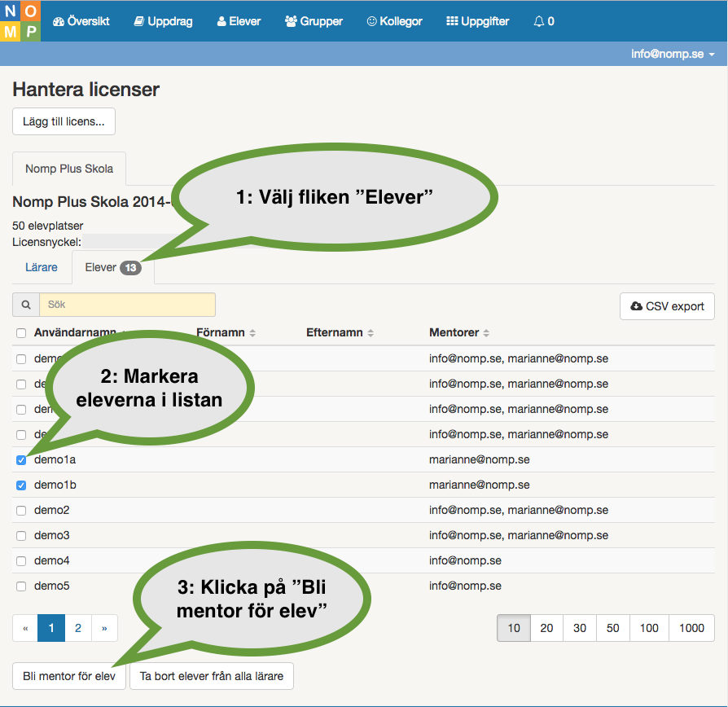Screen dimensions: 728x707
Task: Go to pagination page 2
Action: pyautogui.click(x=78, y=628)
